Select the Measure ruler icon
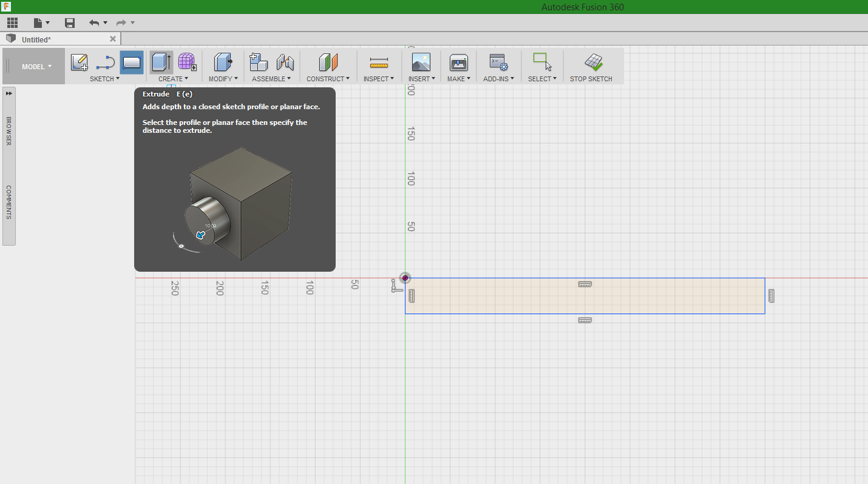Screen dimensions: 868x484 point(379,62)
